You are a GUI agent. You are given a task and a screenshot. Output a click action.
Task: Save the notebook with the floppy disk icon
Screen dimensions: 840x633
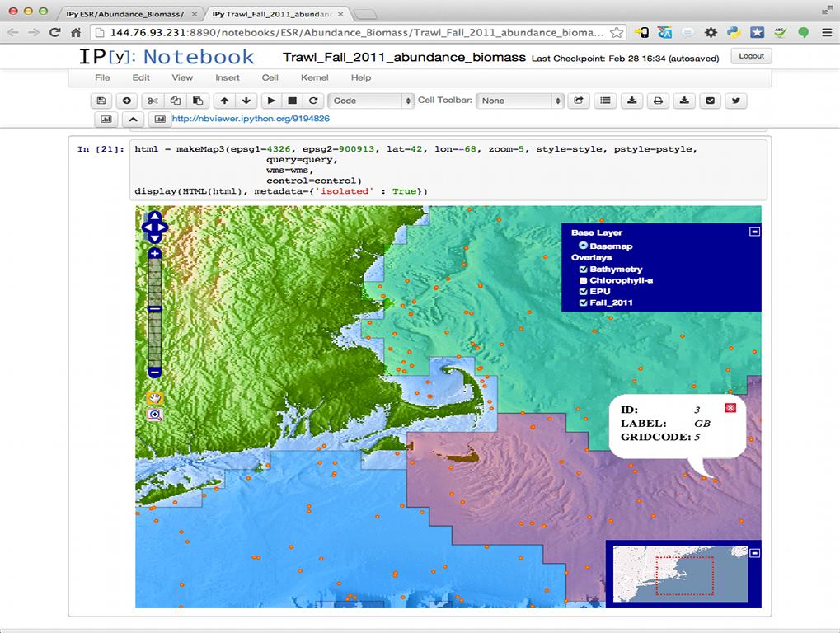[101, 101]
